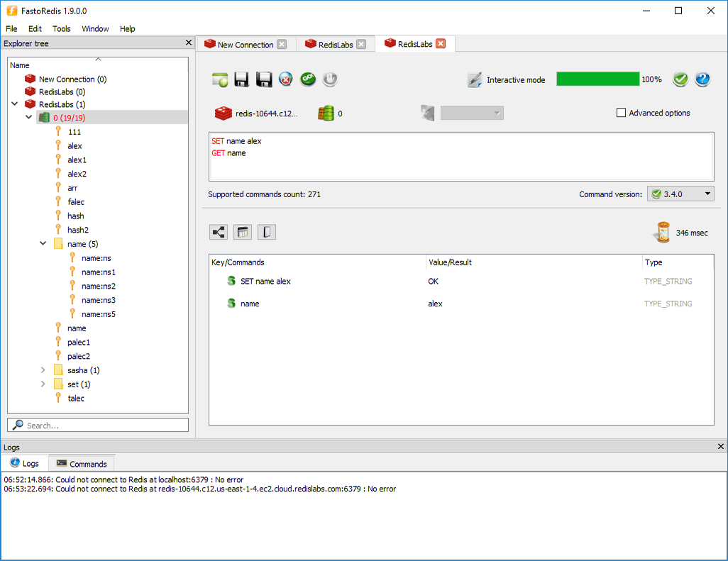The width and height of the screenshot is (728, 561).
Task: Switch results to text view icon
Action: point(266,232)
